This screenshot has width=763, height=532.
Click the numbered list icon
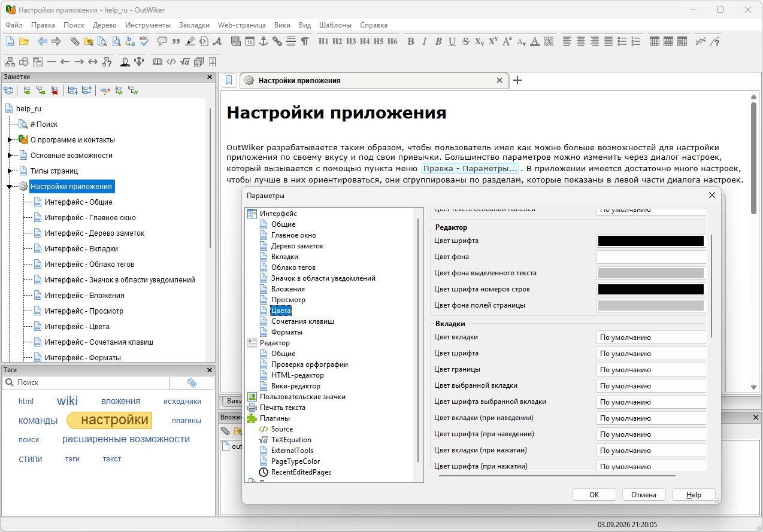pos(636,41)
